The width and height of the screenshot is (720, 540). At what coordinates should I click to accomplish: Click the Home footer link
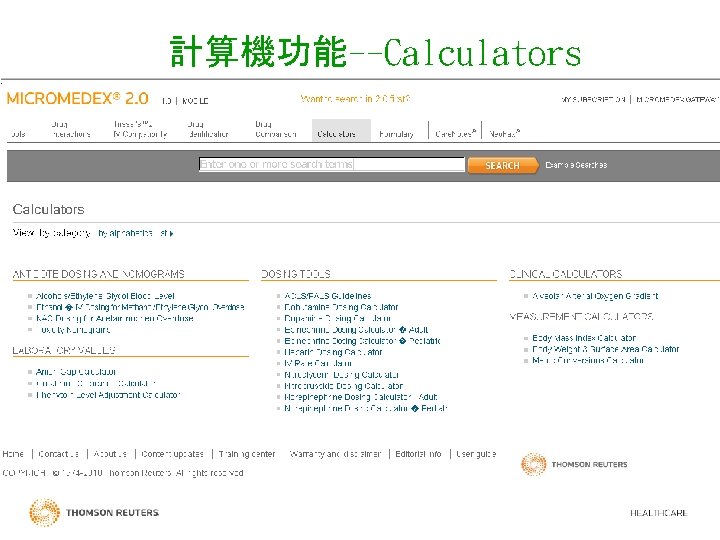click(13, 454)
